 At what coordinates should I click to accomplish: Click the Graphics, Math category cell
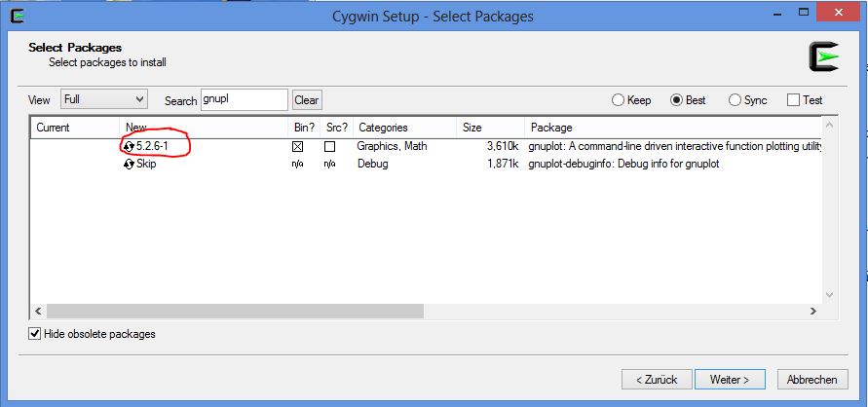click(x=392, y=147)
